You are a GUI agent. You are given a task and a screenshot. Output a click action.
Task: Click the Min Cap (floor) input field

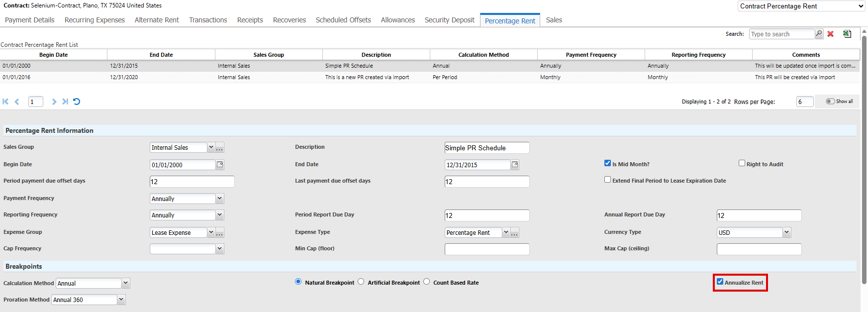point(486,249)
